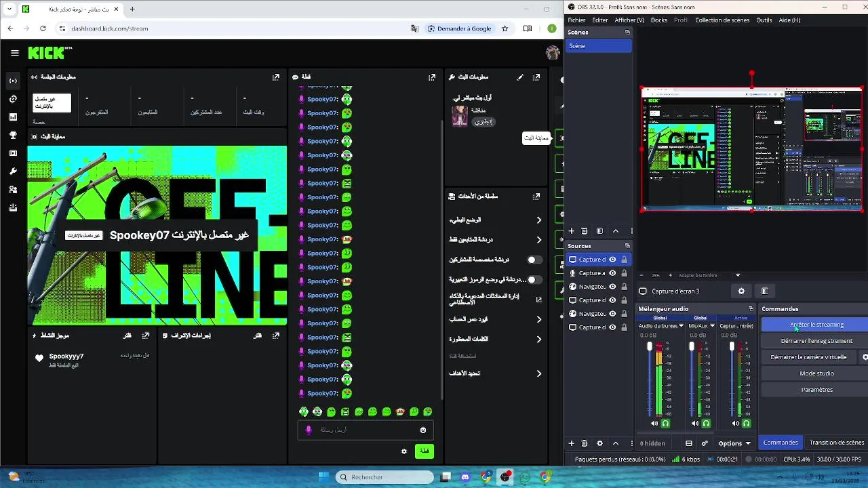This screenshot has height=488, width=868.
Task: Select the Scène item in Scènes list
Action: click(599, 46)
